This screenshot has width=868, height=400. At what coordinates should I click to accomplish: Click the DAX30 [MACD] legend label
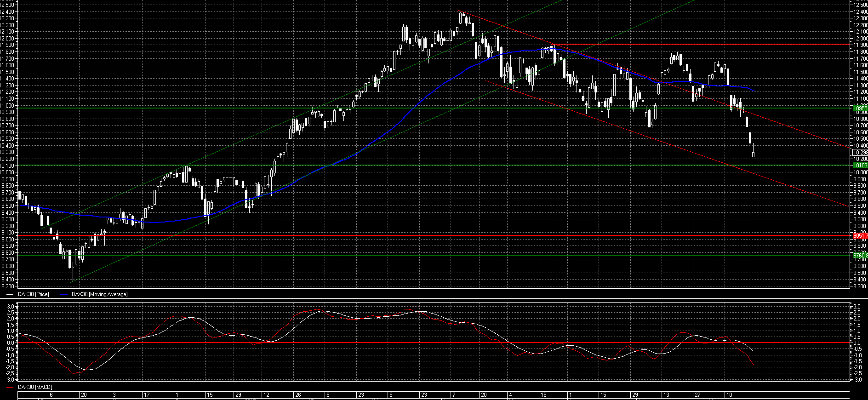(34, 387)
